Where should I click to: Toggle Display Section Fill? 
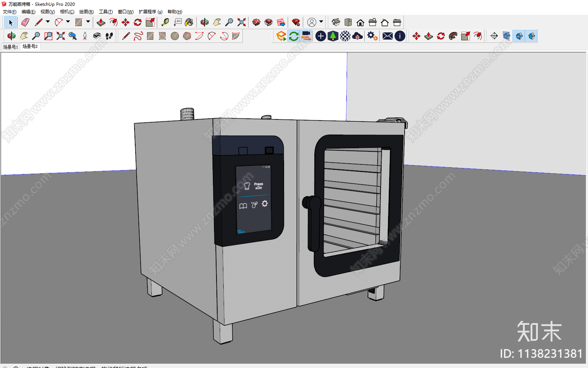pyautogui.click(x=531, y=36)
